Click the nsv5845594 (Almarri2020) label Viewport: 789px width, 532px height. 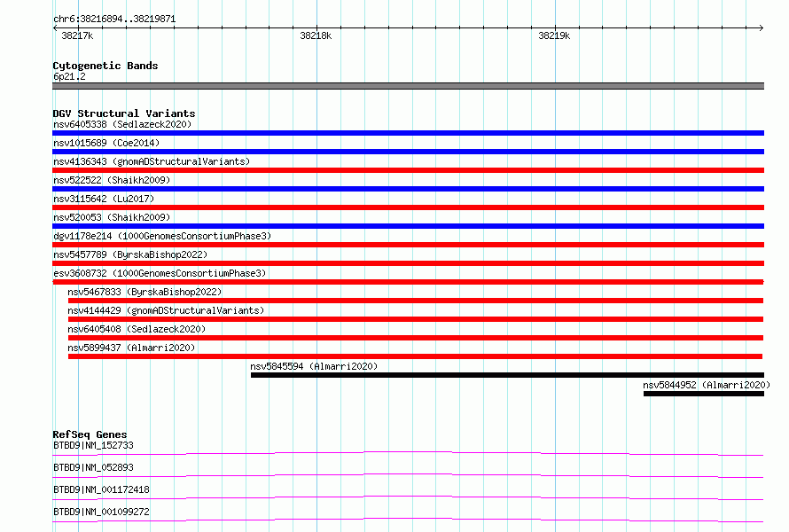coord(314,366)
